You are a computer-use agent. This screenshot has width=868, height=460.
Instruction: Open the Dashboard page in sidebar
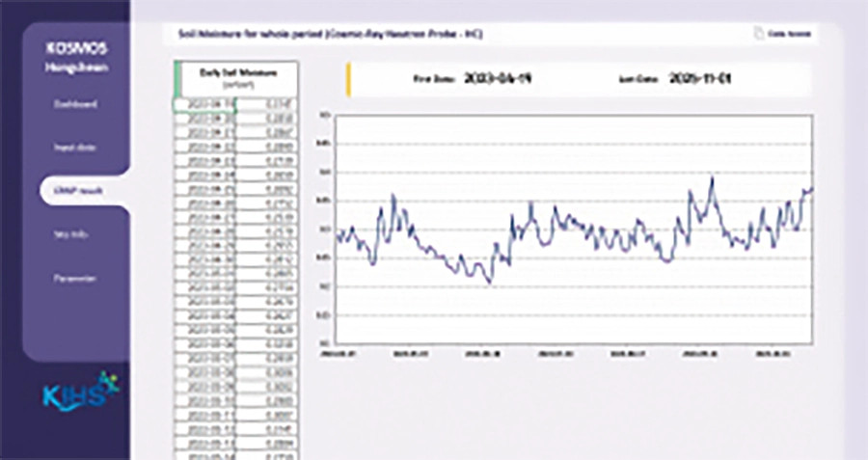(76, 104)
